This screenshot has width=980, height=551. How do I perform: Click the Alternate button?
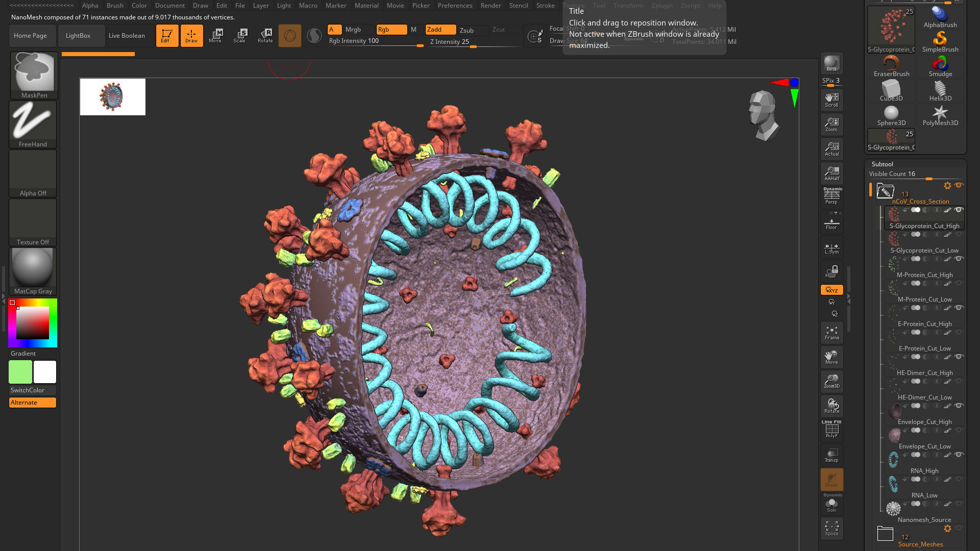click(33, 403)
